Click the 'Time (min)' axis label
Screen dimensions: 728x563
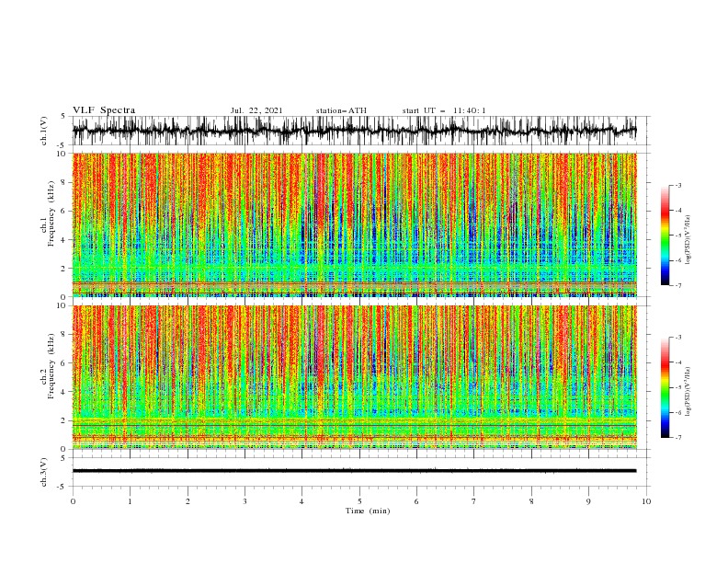pyautogui.click(x=368, y=511)
